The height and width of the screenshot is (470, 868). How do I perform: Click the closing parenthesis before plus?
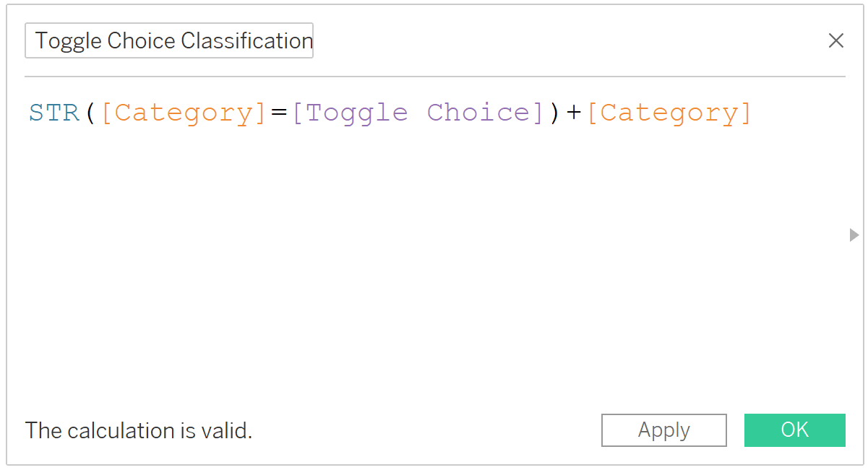tap(554, 113)
